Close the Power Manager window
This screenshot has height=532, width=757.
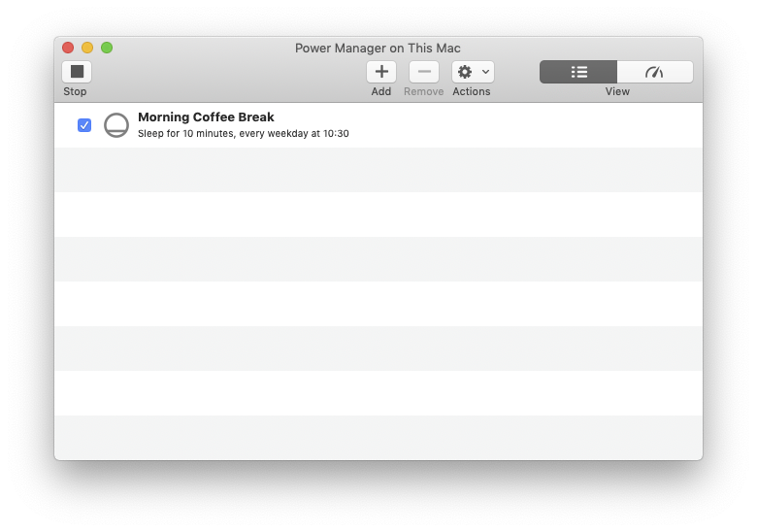point(68,48)
